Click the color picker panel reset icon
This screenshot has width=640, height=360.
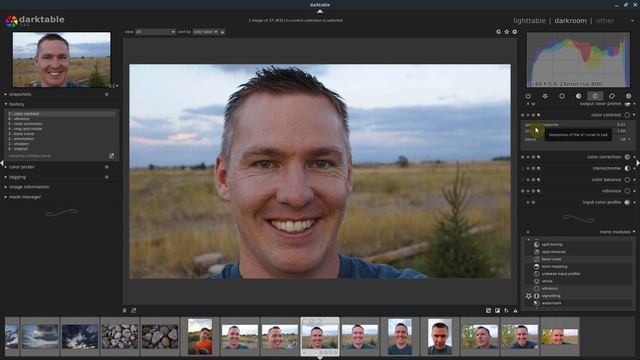(x=107, y=167)
